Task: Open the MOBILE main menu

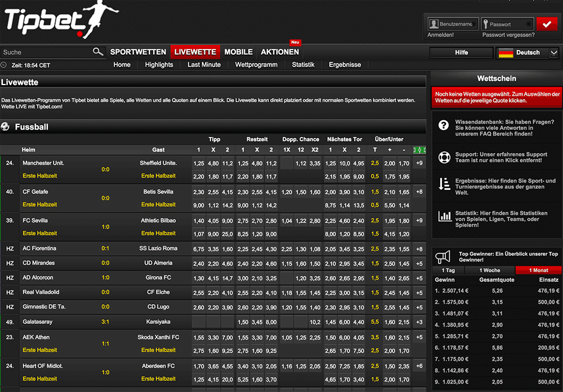Action: [238, 52]
